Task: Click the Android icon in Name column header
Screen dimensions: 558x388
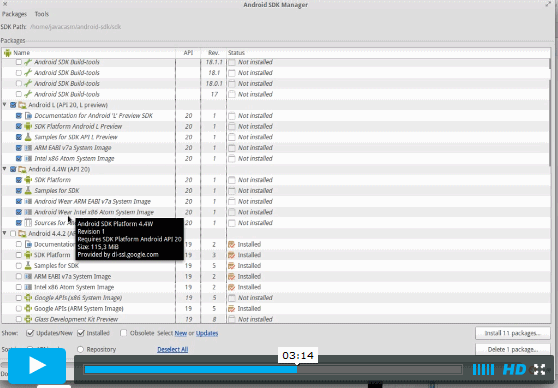Action: point(7,53)
